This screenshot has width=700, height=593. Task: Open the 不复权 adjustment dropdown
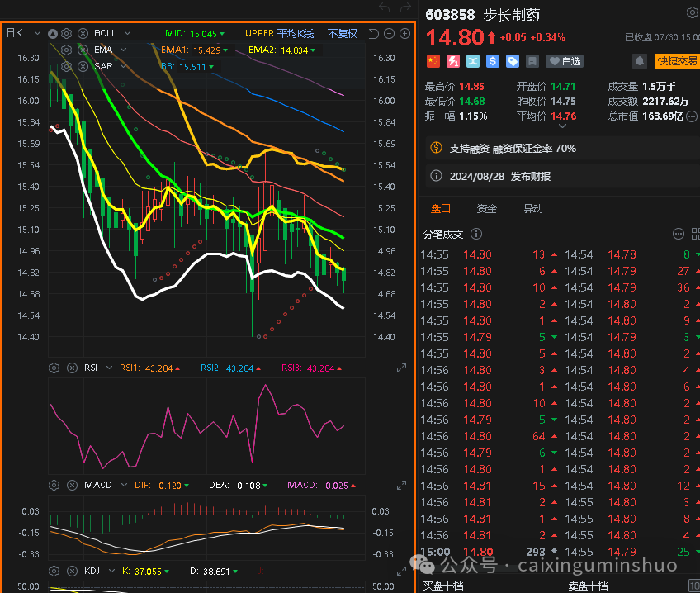(343, 33)
